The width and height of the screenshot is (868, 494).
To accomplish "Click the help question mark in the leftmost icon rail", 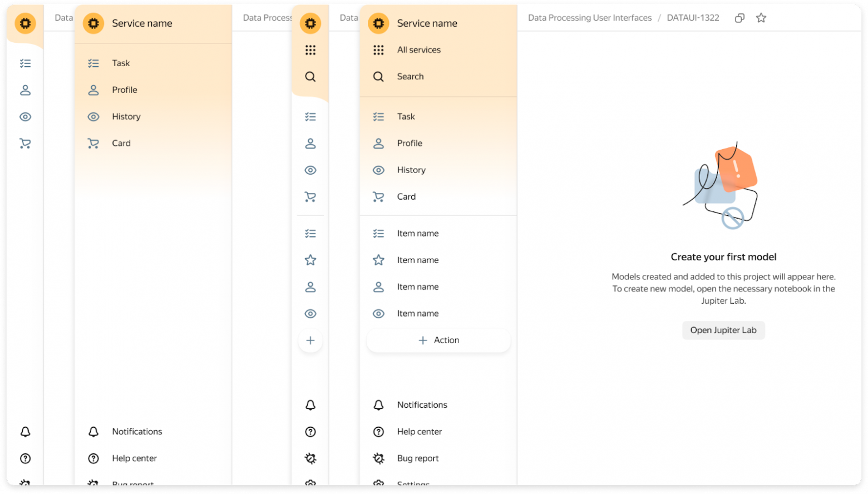I will pyautogui.click(x=25, y=458).
